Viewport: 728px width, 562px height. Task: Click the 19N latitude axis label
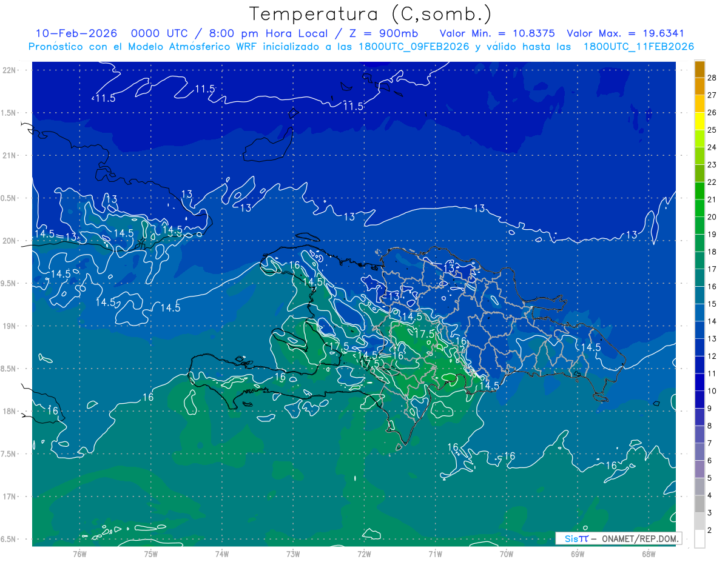pos(10,326)
